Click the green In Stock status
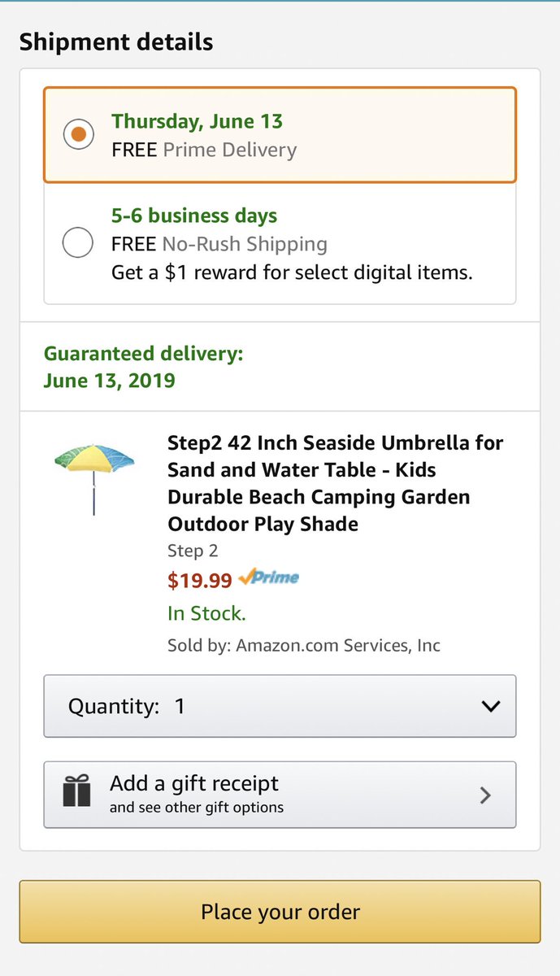560x976 pixels. (206, 612)
